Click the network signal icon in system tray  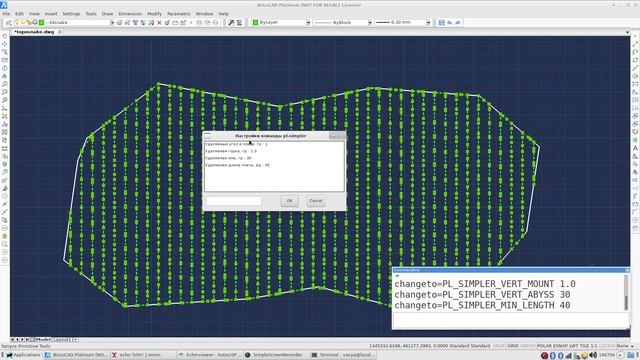569,355
